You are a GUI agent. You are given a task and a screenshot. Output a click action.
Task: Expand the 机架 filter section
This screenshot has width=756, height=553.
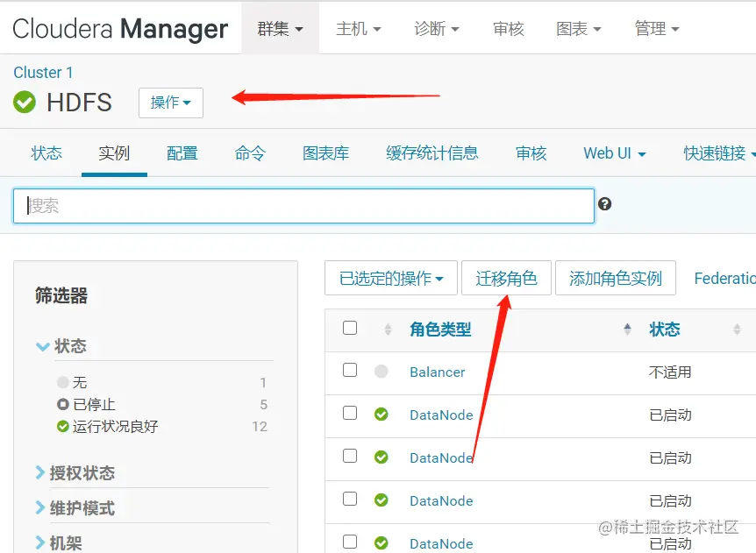pos(59,543)
